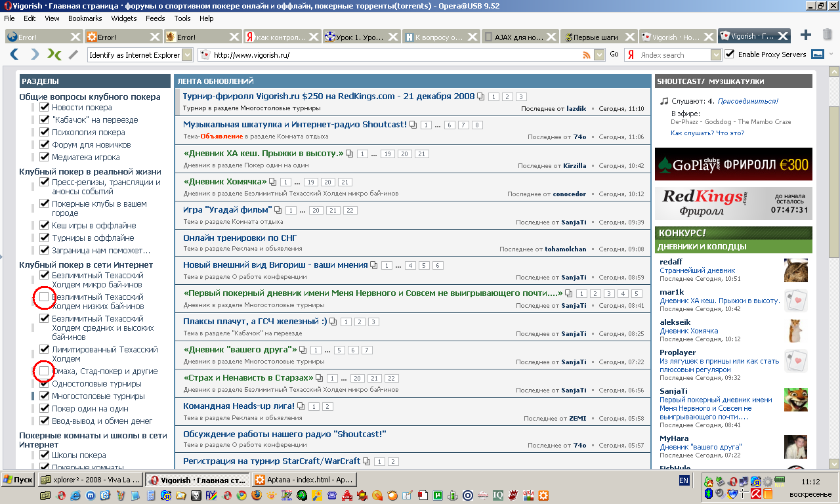Screen dimensions: 840x504
Task: Click the Пуск start button on taskbar
Action: tap(18, 480)
